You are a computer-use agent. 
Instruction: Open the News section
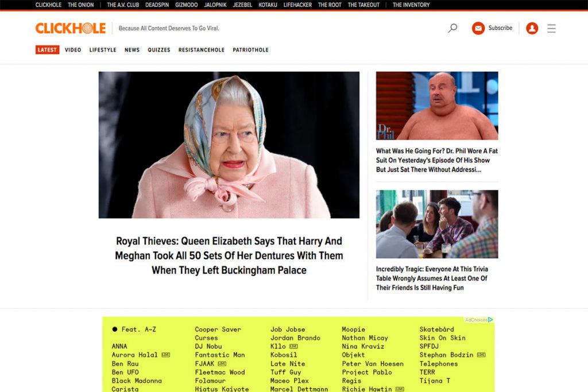(132, 50)
